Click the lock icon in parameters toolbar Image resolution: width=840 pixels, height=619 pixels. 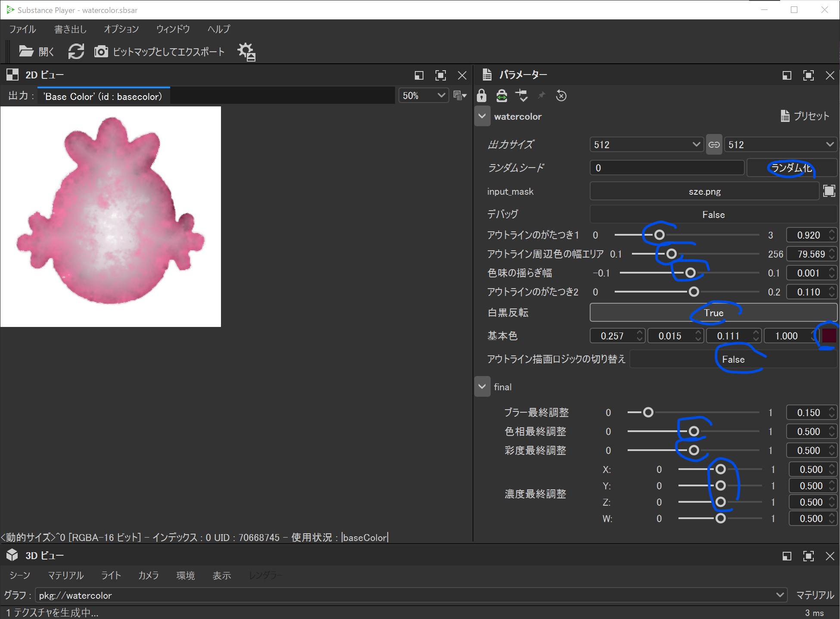482,96
